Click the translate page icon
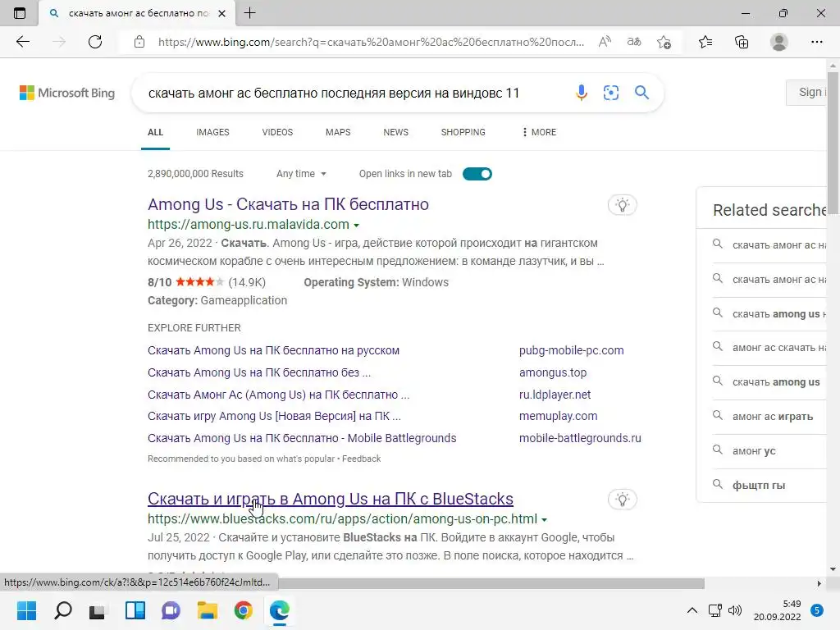Screen dimensions: 840x630 coord(634,42)
